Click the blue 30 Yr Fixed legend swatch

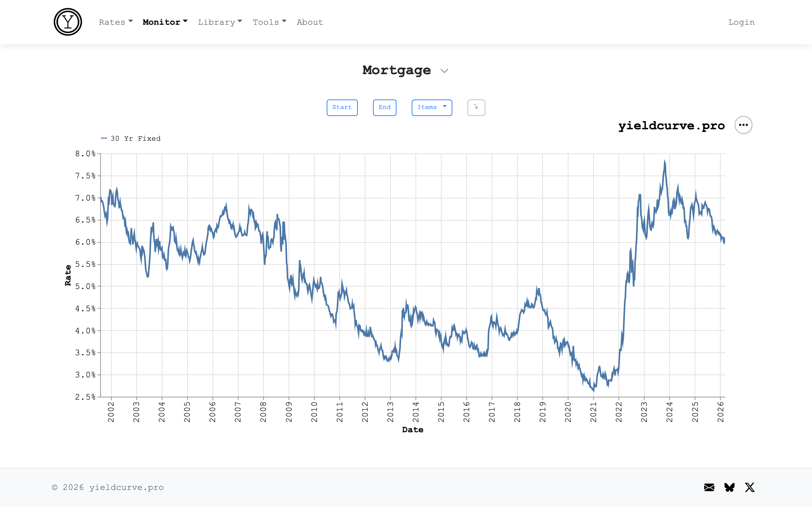click(104, 138)
